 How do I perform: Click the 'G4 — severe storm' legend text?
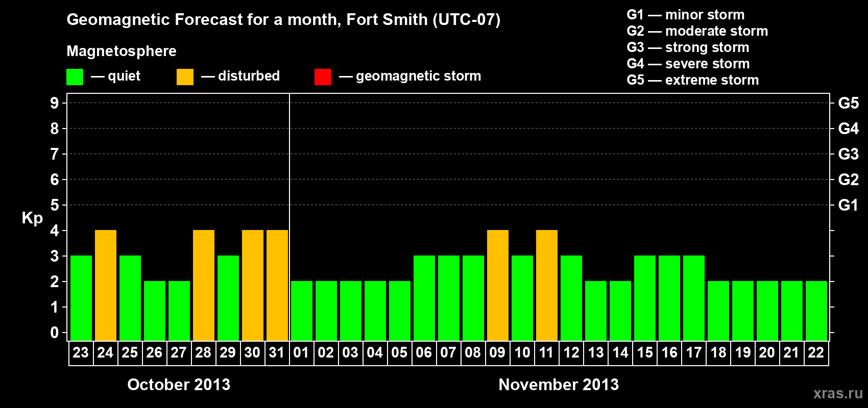688,64
